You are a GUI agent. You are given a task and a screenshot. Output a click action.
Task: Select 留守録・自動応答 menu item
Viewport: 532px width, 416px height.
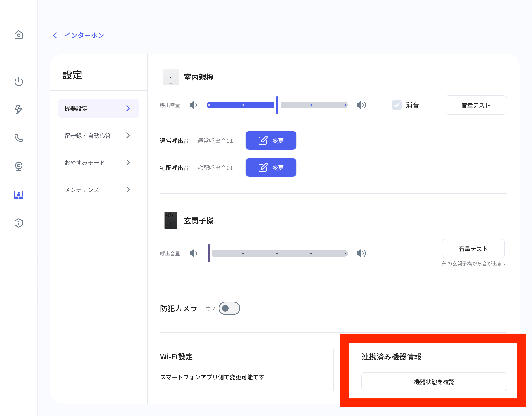99,136
